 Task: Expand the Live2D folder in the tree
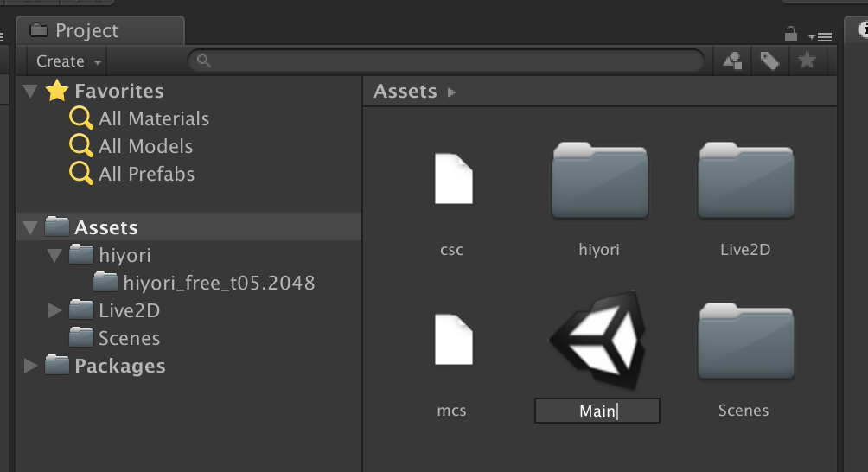(x=55, y=310)
